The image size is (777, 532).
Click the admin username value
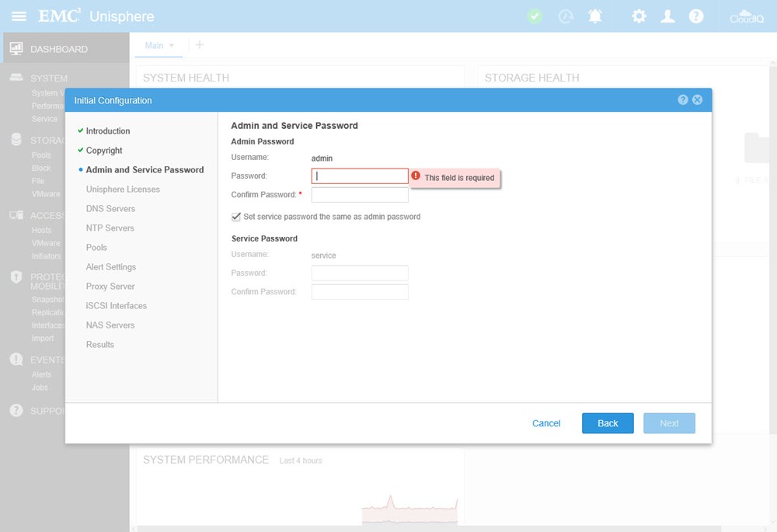tap(322, 158)
